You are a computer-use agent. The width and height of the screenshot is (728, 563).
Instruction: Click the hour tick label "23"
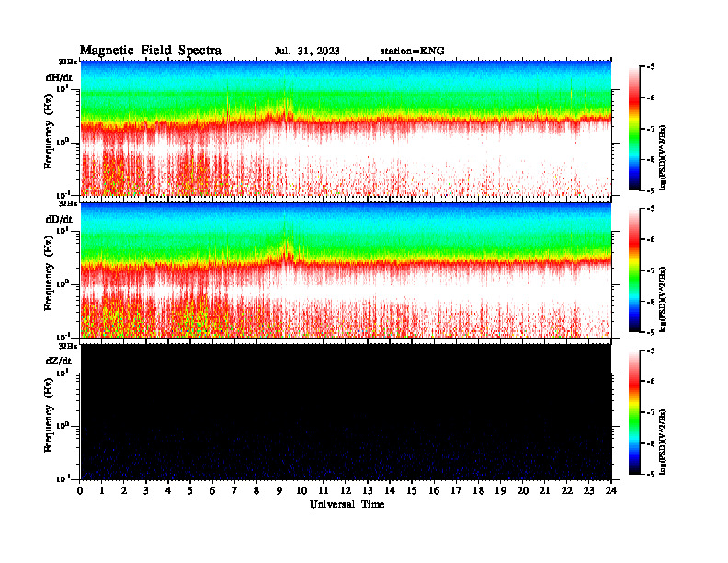[588, 491]
